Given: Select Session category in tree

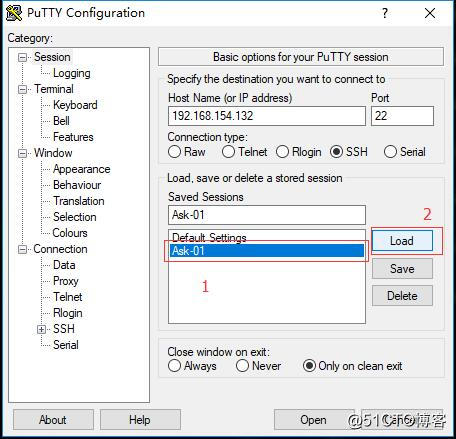Looking at the screenshot, I should tap(52, 57).
